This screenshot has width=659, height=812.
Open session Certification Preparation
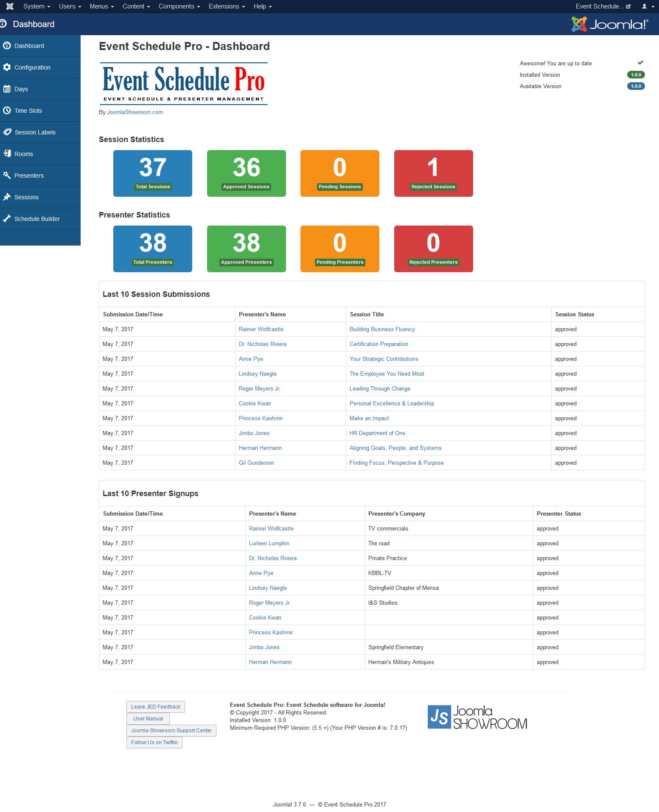coord(379,344)
